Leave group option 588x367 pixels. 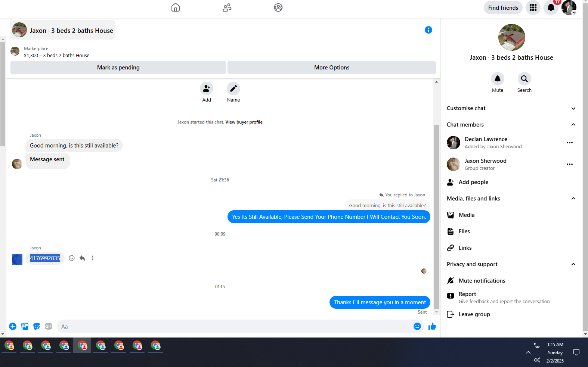point(474,314)
